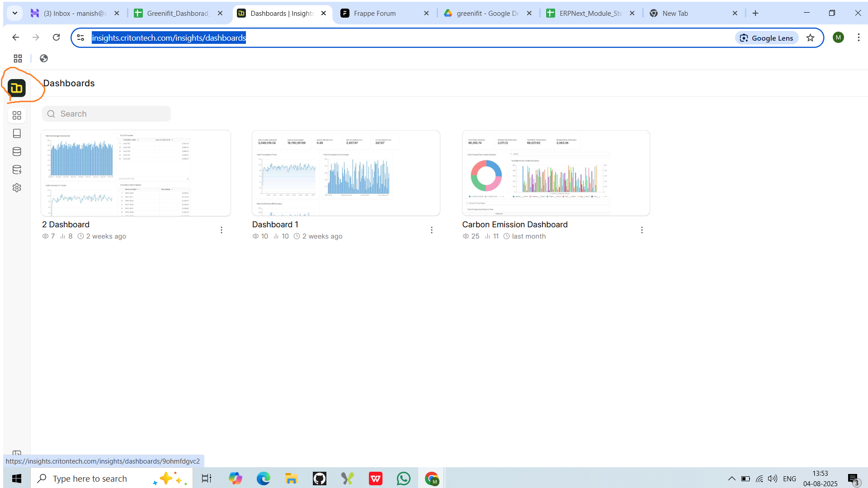The width and height of the screenshot is (868, 488).
Task: Open the Data Sources database icon
Action: (x=17, y=152)
